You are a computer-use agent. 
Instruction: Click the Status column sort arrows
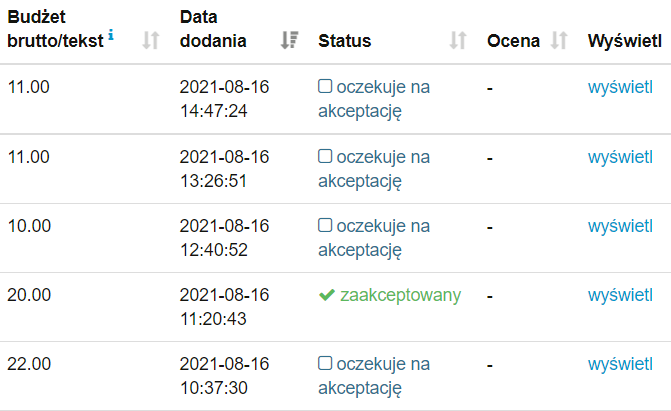[458, 41]
